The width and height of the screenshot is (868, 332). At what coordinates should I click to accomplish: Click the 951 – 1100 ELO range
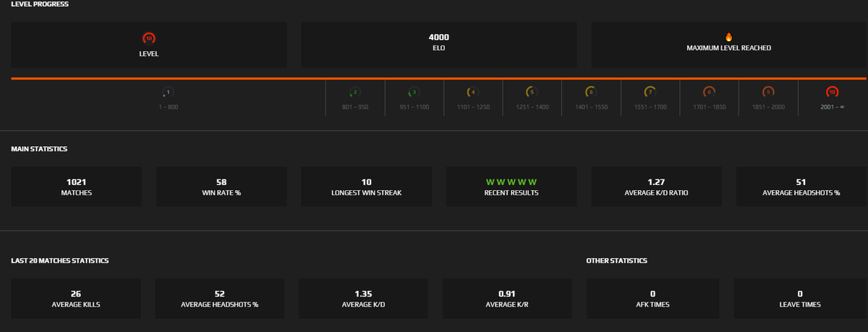tap(414, 106)
